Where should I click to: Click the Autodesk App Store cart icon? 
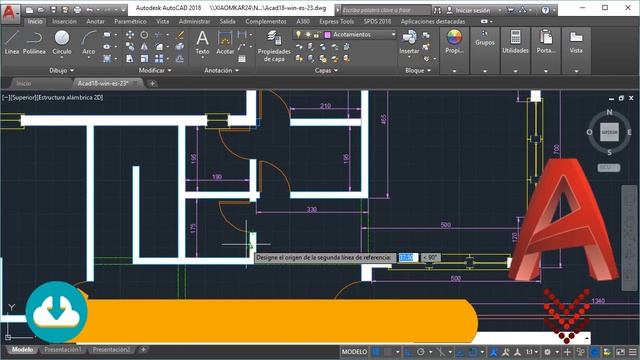tap(511, 10)
